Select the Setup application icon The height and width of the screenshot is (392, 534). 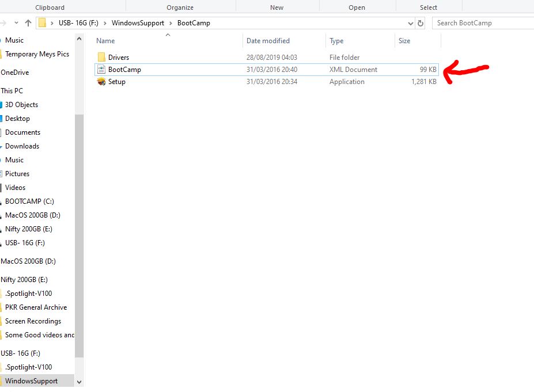(101, 82)
